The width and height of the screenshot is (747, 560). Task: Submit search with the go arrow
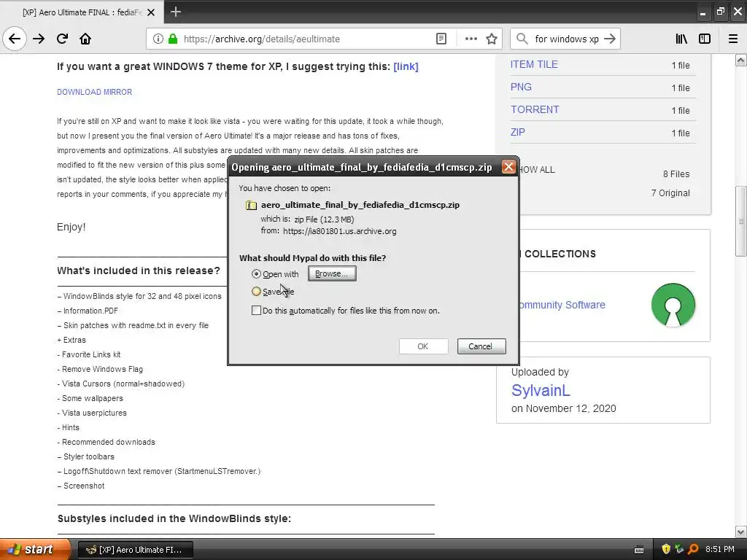[x=609, y=39]
